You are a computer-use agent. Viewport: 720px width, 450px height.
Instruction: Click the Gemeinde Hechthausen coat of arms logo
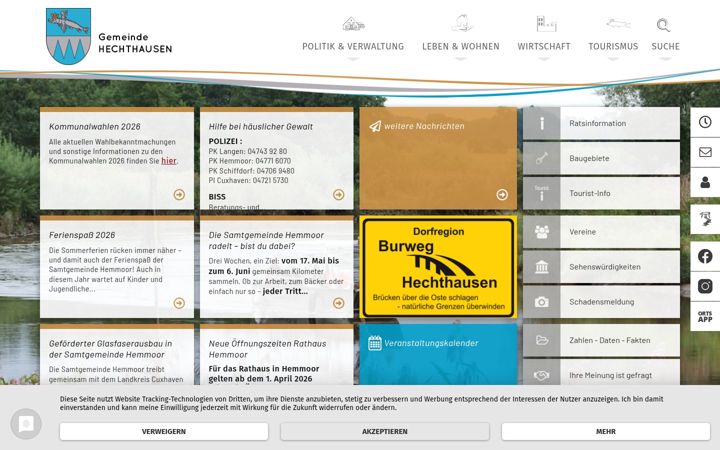[x=68, y=36]
